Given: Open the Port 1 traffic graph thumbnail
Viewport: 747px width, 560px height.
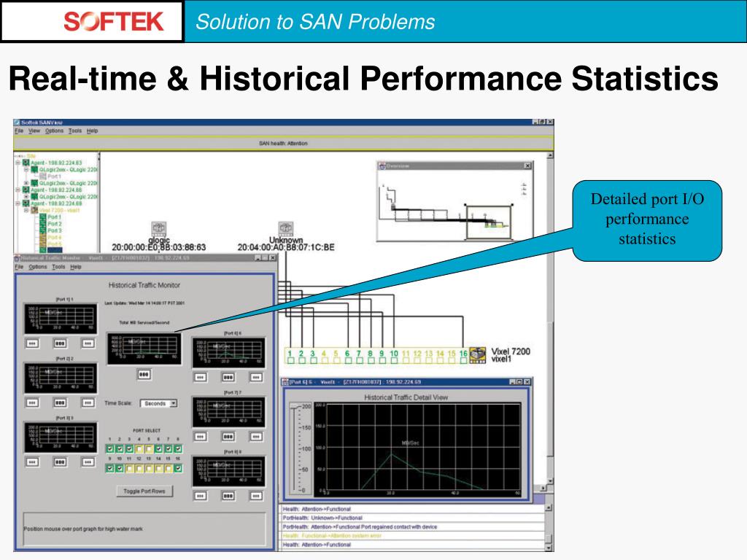Looking at the screenshot, I should point(61,319).
